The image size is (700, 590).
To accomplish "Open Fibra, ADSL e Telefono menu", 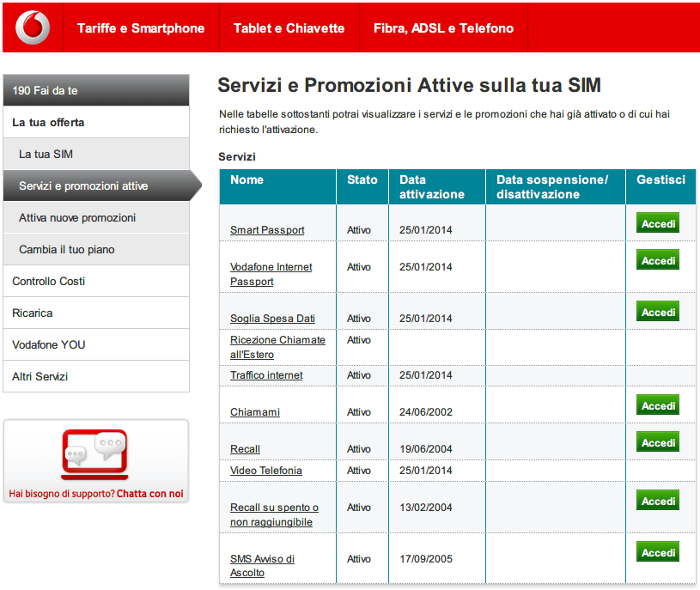I will click(443, 28).
